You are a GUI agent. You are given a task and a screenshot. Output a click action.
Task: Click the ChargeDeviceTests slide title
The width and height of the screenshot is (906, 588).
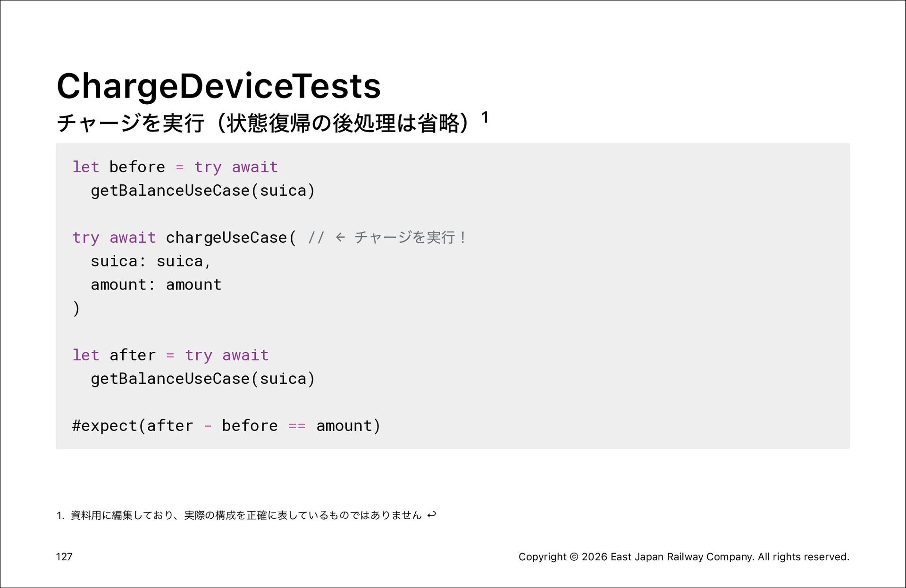218,86
